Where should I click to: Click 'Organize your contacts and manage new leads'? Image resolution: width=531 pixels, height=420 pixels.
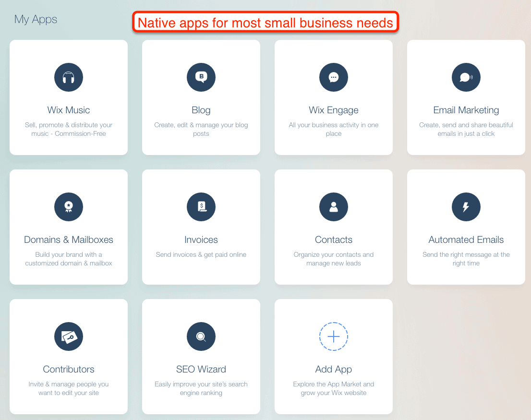(x=334, y=259)
